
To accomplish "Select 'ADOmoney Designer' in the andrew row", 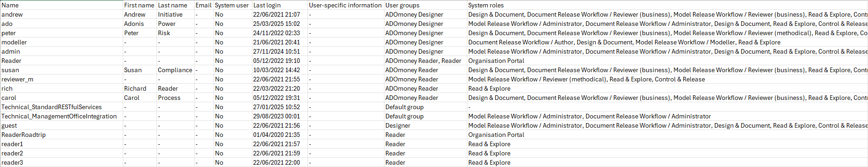I will (426, 14).
